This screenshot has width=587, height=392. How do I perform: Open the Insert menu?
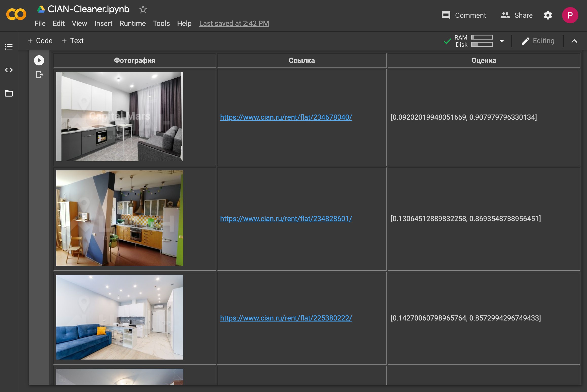103,23
